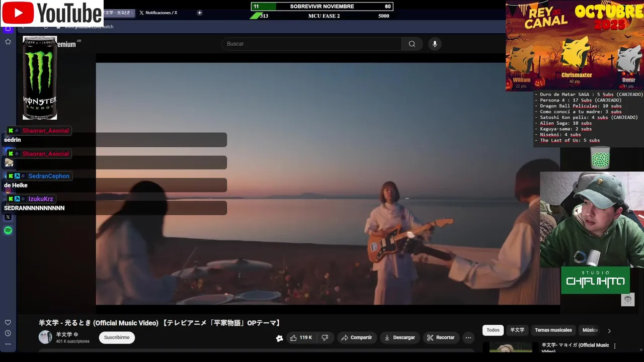Image resolution: width=644 pixels, height=362 pixels.
Task: Click the Buscar search input field
Action: pos(311,44)
